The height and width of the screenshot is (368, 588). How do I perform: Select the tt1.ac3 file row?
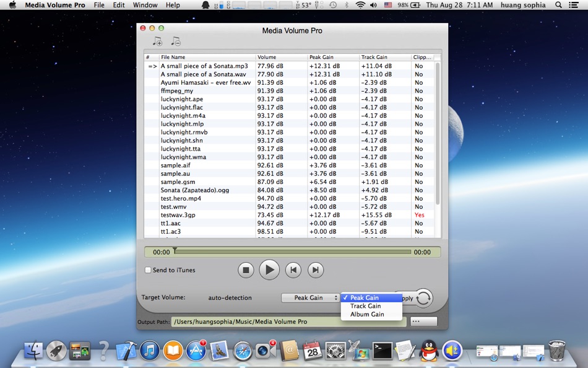(290, 231)
